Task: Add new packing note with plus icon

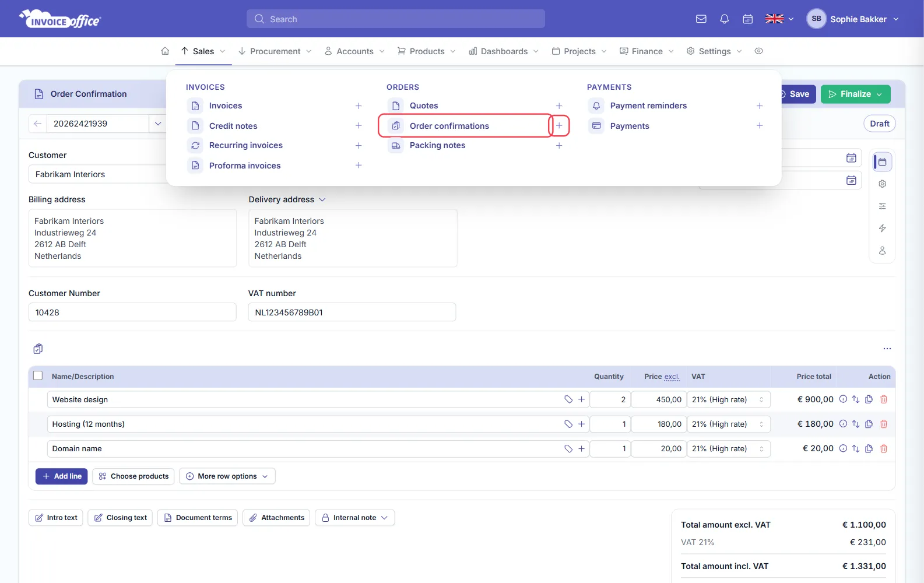Action: [559, 146]
